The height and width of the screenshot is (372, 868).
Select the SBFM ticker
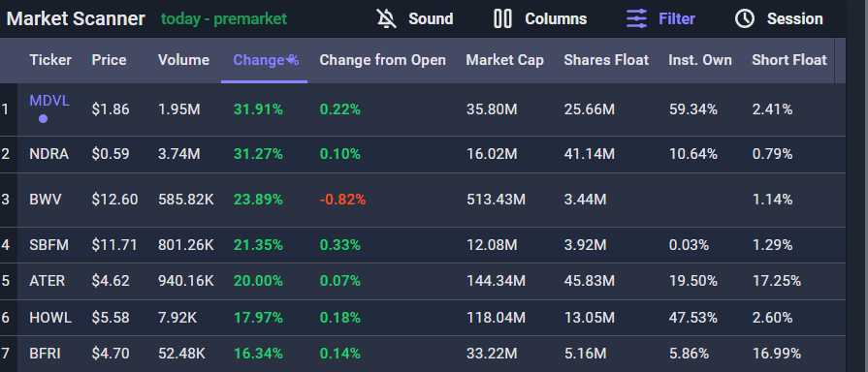[x=48, y=244]
